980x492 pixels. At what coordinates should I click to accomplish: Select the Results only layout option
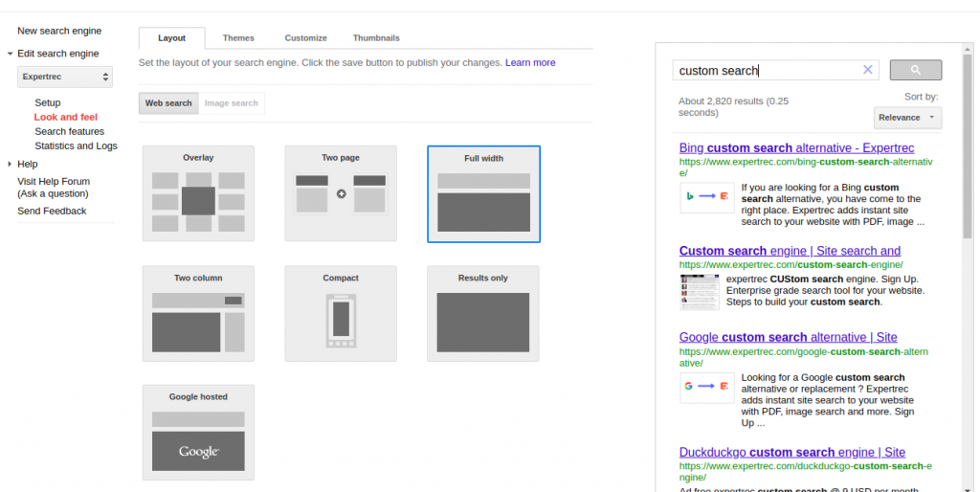[x=483, y=313]
